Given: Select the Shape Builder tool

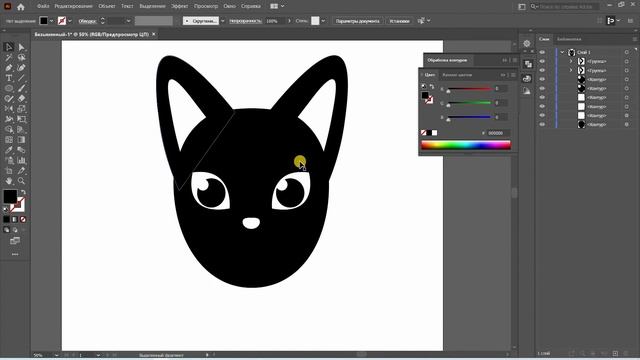Looking at the screenshot, I should 9,129.
